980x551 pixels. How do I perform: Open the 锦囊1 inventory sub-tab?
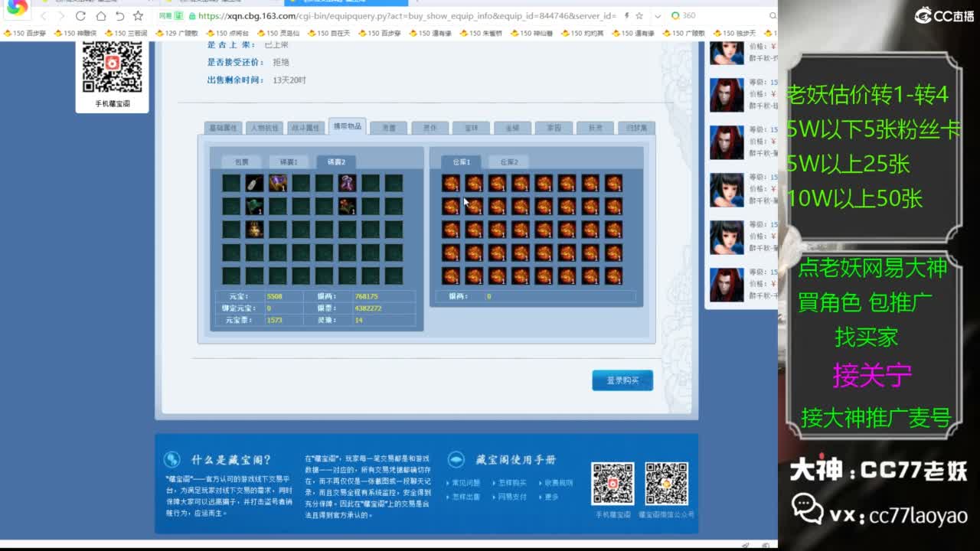[x=289, y=161]
